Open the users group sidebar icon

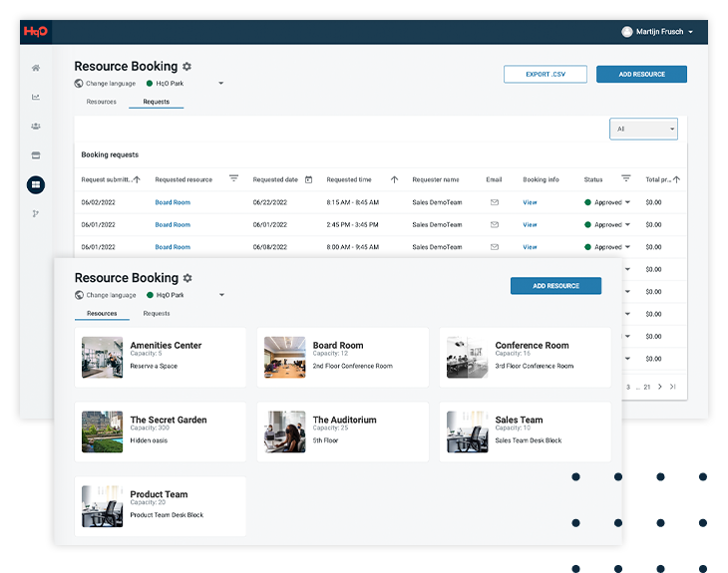pos(36,127)
